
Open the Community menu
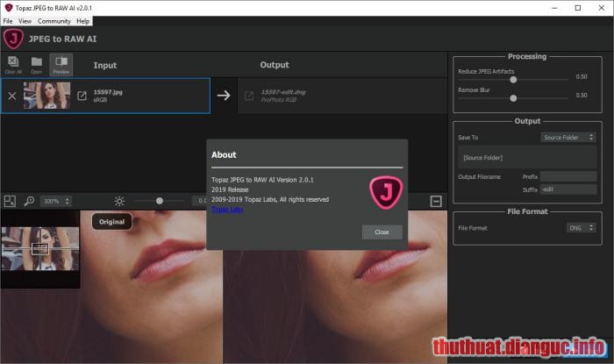(54, 21)
